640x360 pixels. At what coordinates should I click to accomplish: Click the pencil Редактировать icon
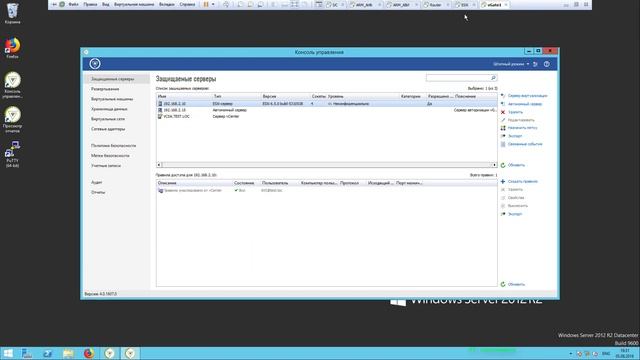[x=503, y=120]
